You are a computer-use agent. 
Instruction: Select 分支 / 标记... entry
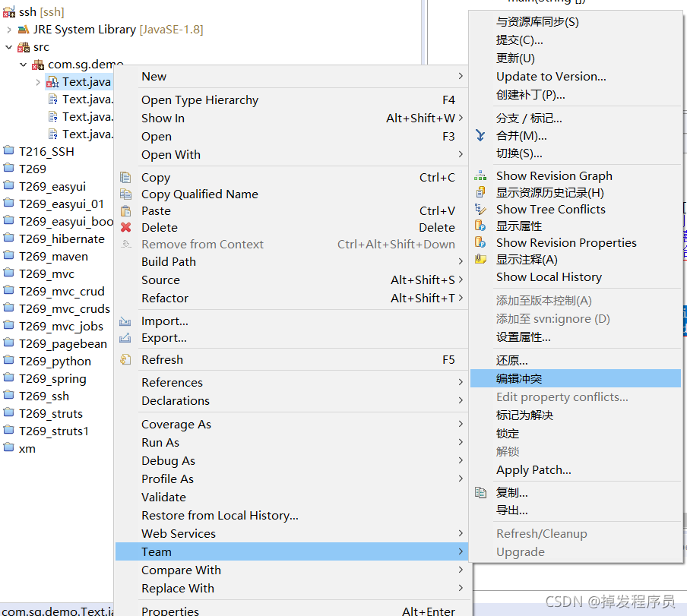pos(575,118)
